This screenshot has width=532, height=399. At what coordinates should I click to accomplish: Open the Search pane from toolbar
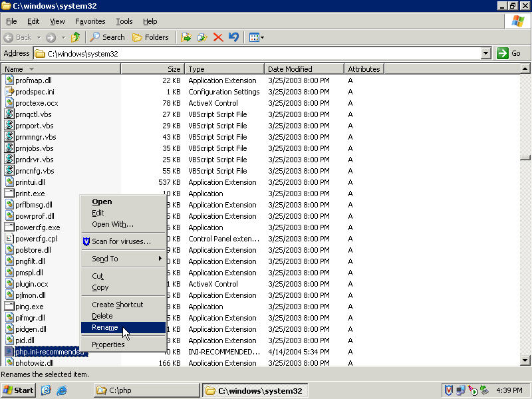(108, 37)
